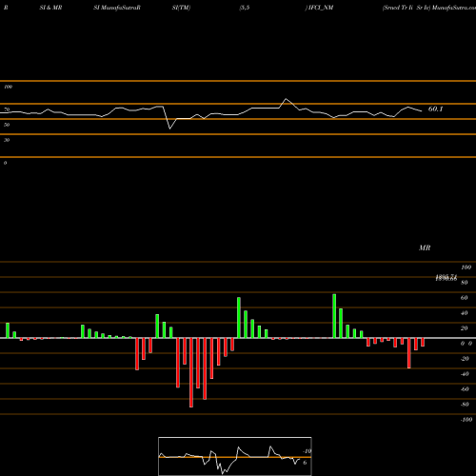Screen dimensions: 476x476
Task: Click the MR axis label -20
Action: tap(465, 359)
